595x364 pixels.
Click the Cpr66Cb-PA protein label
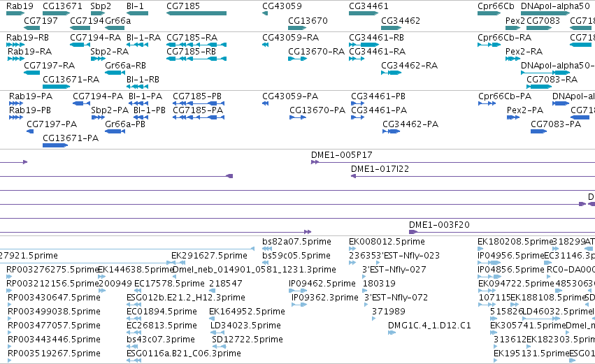[x=504, y=96]
